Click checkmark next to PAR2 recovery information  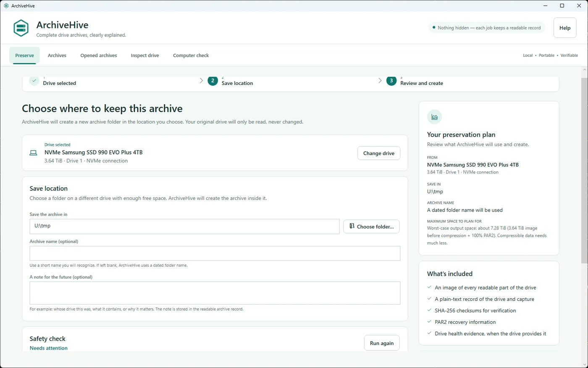tap(429, 321)
